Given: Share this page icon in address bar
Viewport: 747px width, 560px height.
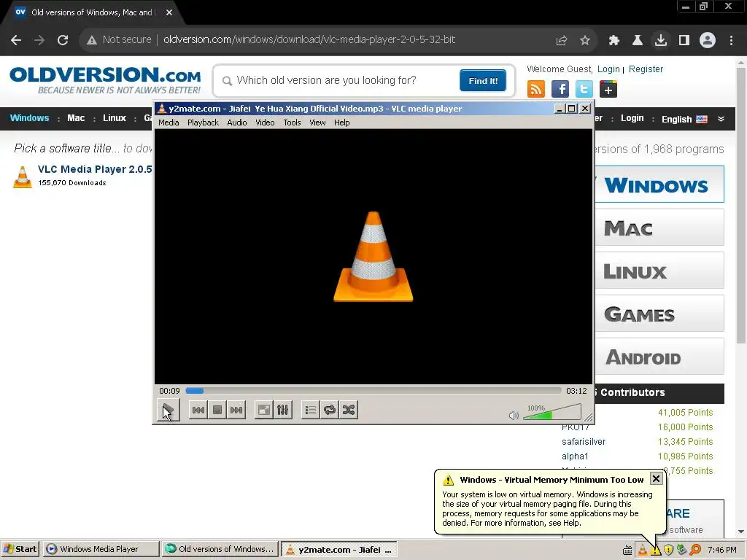Looking at the screenshot, I should pyautogui.click(x=562, y=41).
